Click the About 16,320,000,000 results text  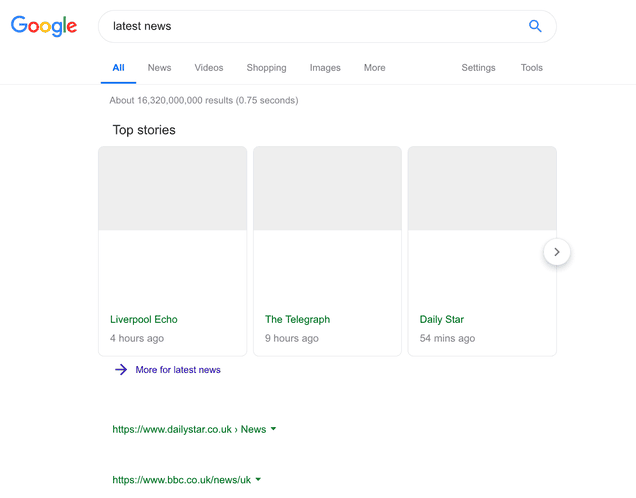click(204, 100)
